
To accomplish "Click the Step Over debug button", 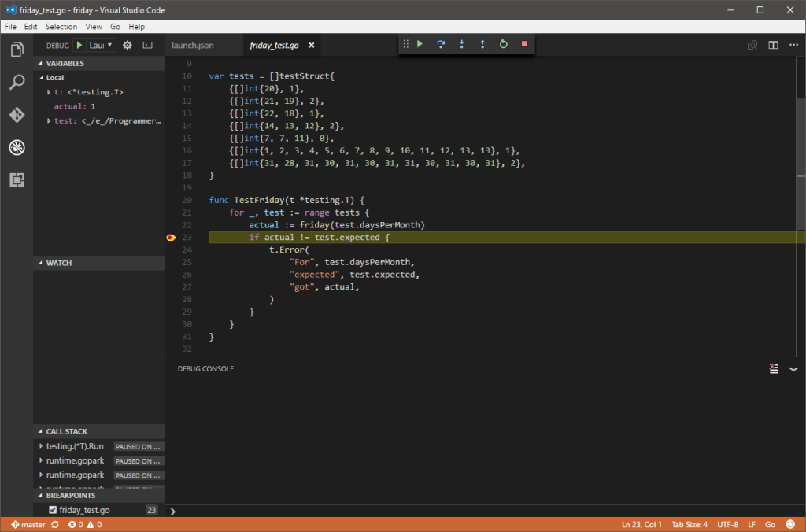I will (441, 44).
